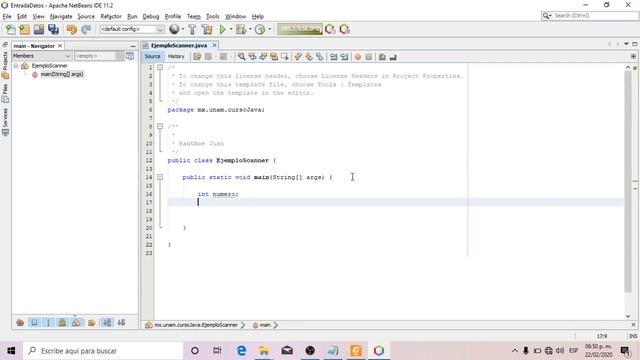Click the Debug Project toolbar icon

pos(241,29)
